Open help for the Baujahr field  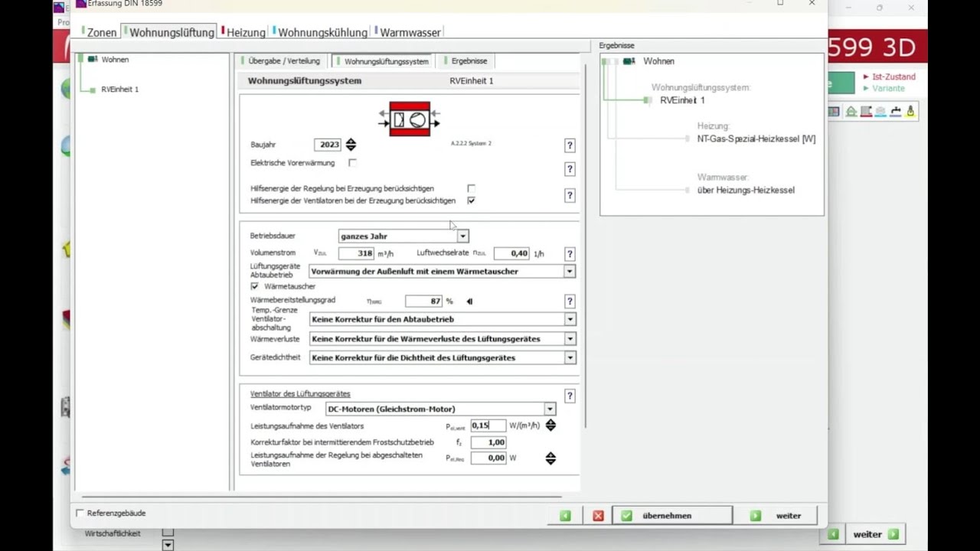click(570, 145)
